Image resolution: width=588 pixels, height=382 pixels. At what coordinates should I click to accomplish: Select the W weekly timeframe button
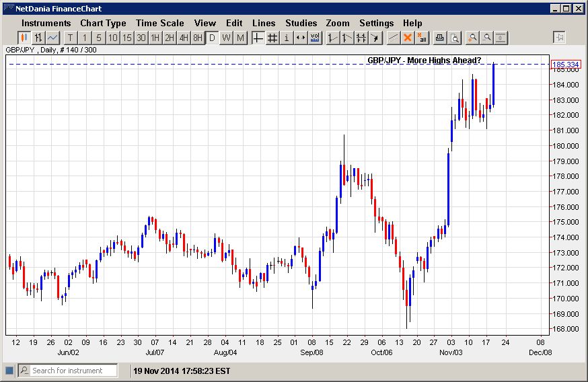tap(226, 38)
